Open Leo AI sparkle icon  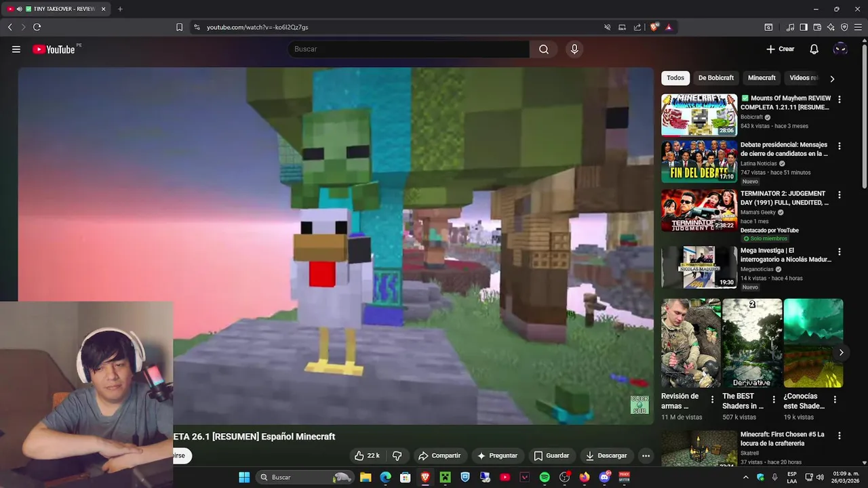(831, 27)
